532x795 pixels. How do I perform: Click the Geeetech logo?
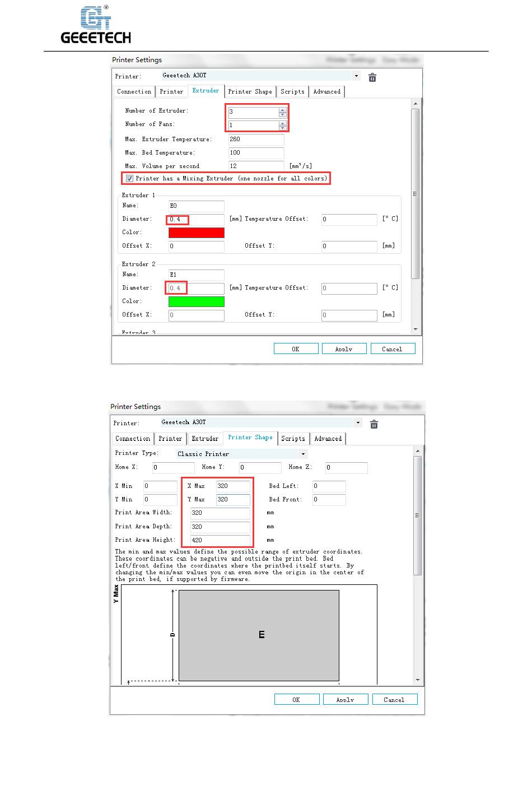point(96,26)
